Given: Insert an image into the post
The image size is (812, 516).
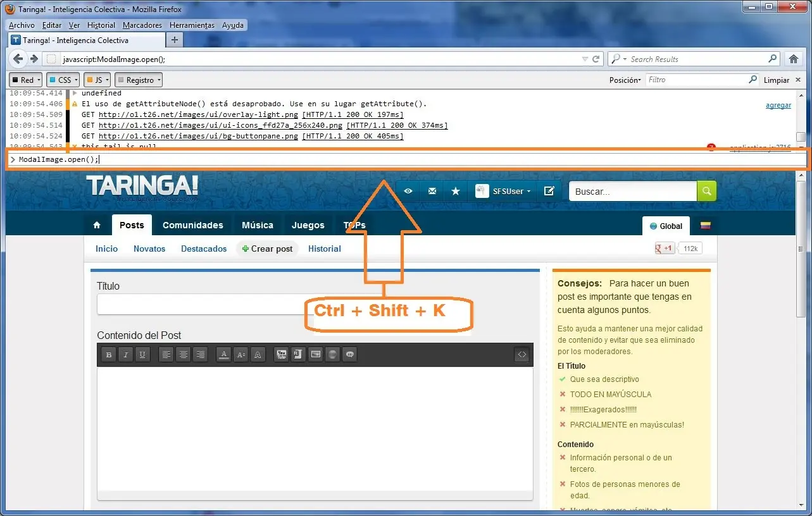Looking at the screenshot, I should (x=315, y=355).
